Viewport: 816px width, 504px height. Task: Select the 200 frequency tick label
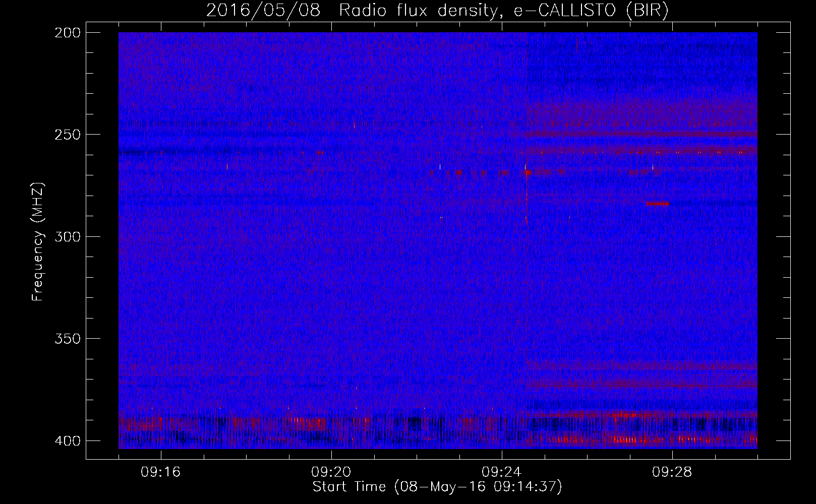click(68, 33)
